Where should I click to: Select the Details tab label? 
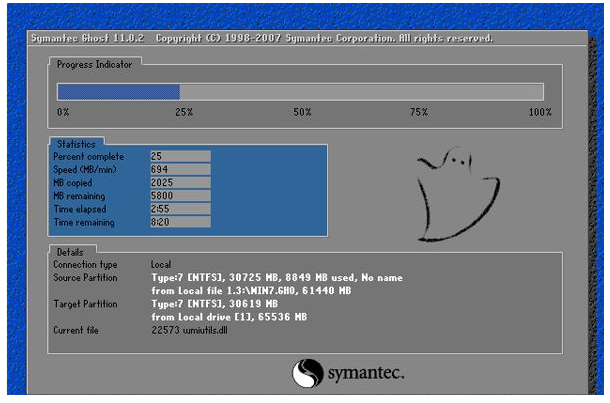pos(70,252)
